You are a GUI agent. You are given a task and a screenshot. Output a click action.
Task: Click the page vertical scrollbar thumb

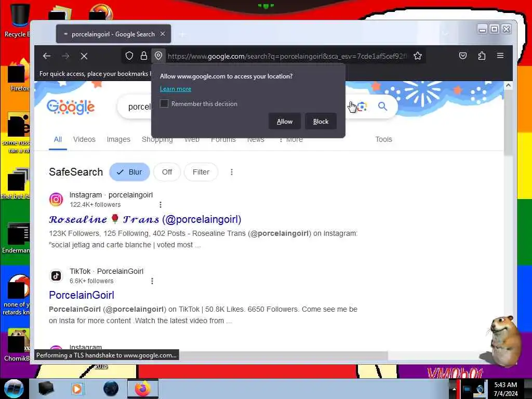pyautogui.click(x=508, y=123)
